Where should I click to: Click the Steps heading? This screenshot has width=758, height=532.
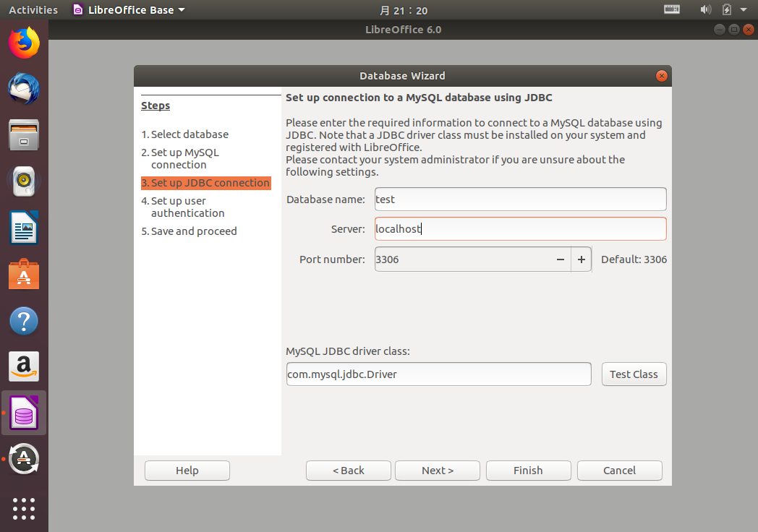tap(156, 106)
